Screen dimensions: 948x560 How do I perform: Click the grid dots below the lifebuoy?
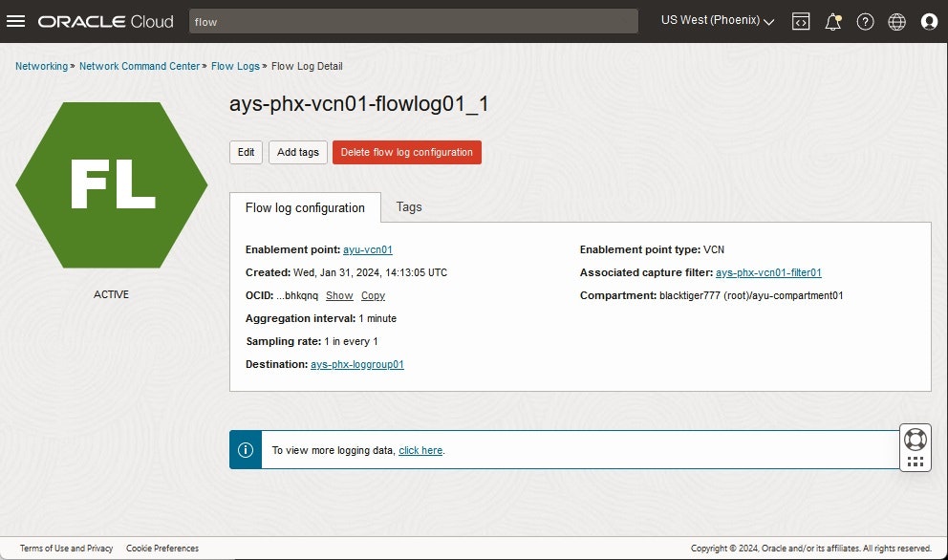[916, 462]
